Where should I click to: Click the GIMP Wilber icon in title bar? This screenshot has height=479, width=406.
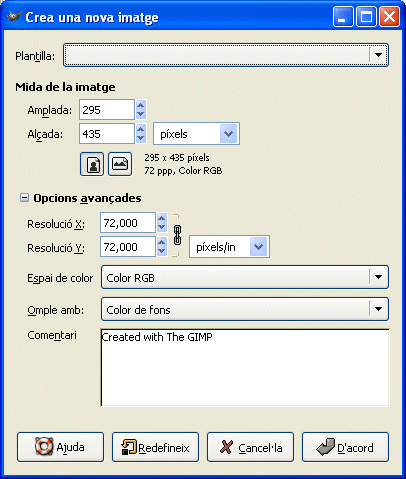pyautogui.click(x=14, y=16)
